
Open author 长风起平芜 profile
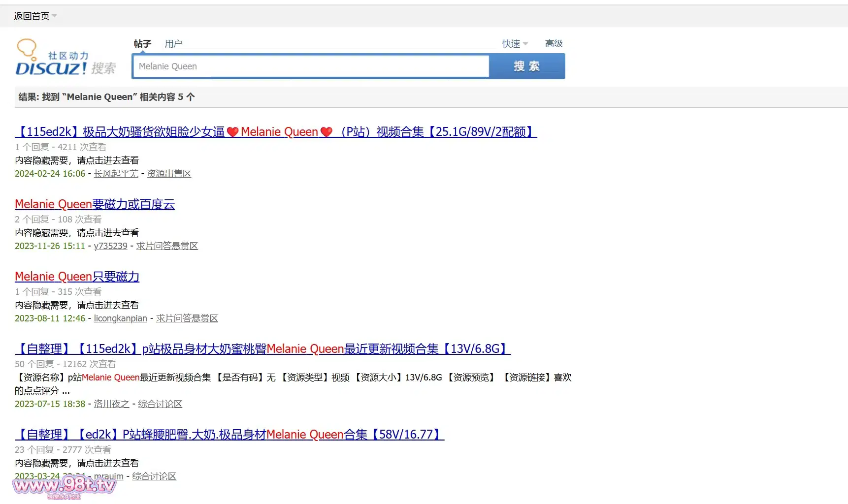pyautogui.click(x=116, y=174)
